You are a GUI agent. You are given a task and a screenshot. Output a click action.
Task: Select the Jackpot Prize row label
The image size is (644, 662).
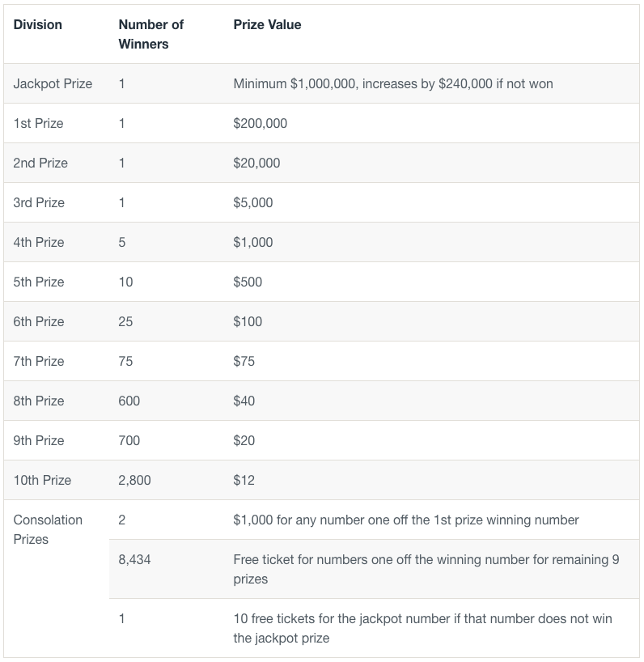click(53, 83)
